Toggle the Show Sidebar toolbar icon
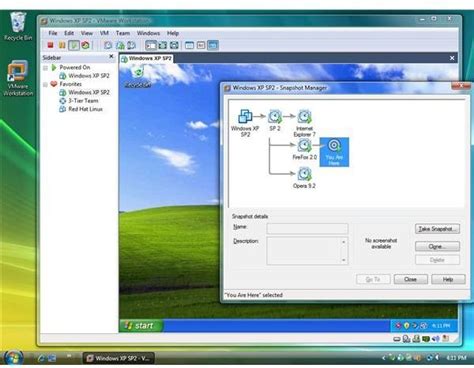 [x=151, y=45]
